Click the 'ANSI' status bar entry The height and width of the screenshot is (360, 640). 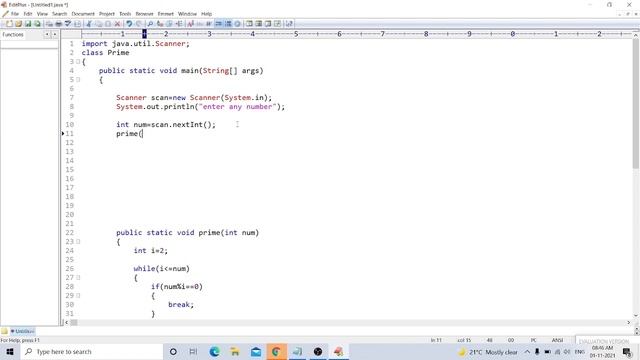click(557, 340)
